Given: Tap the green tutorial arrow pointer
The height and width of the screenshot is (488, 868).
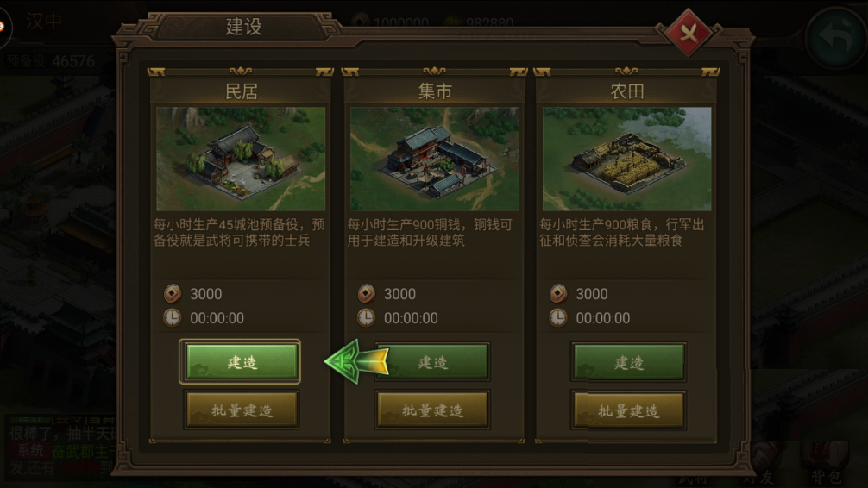Looking at the screenshot, I should pos(356,362).
